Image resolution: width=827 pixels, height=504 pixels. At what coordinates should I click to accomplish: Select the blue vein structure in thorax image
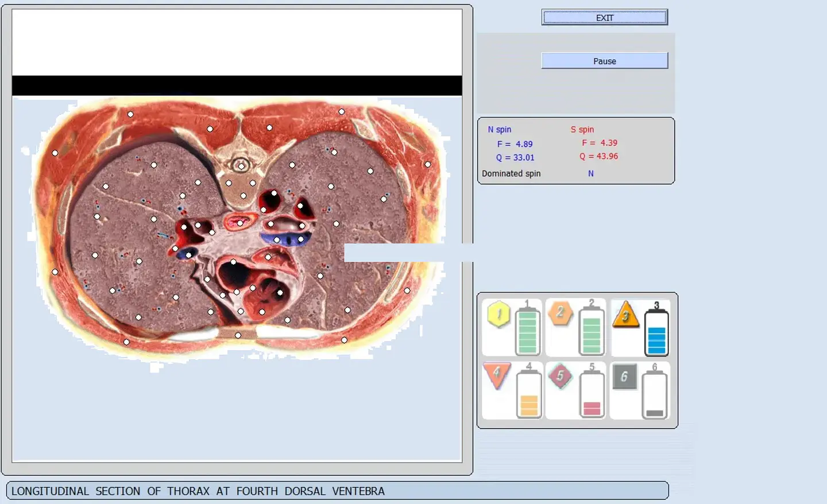click(x=285, y=238)
